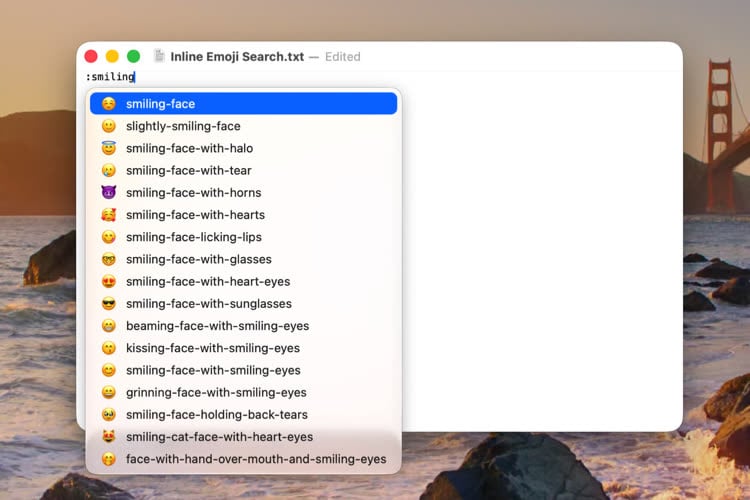Open the Inline Emoji Search.txt title menu
The image size is (750, 500).
237,56
